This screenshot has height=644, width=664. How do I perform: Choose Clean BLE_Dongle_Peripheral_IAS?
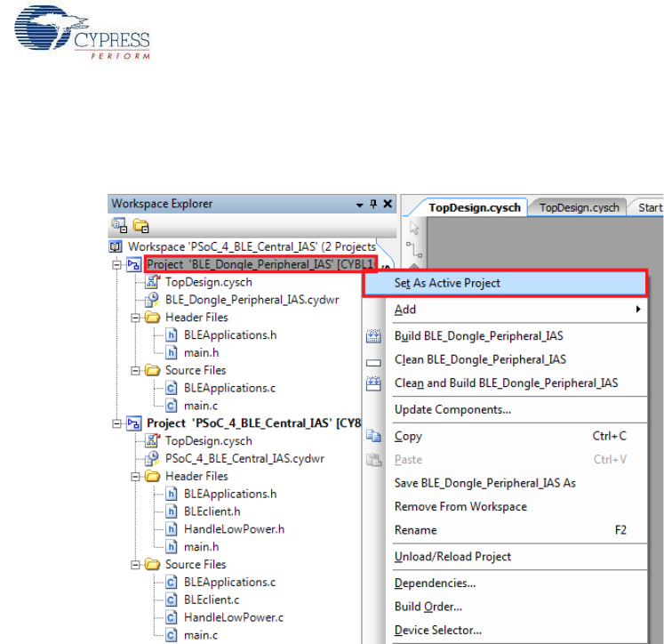click(517, 359)
